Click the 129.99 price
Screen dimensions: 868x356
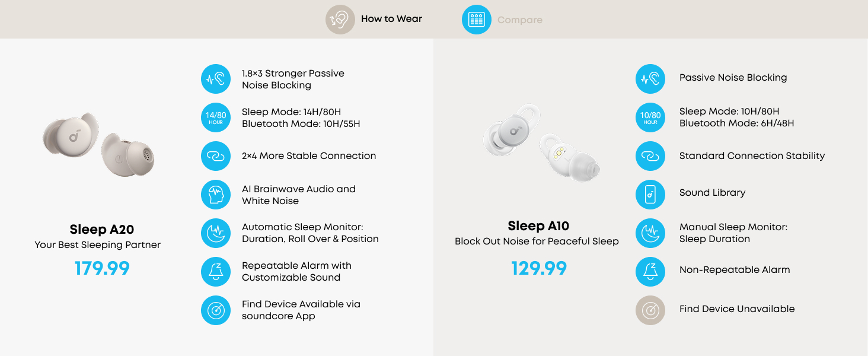[539, 269]
